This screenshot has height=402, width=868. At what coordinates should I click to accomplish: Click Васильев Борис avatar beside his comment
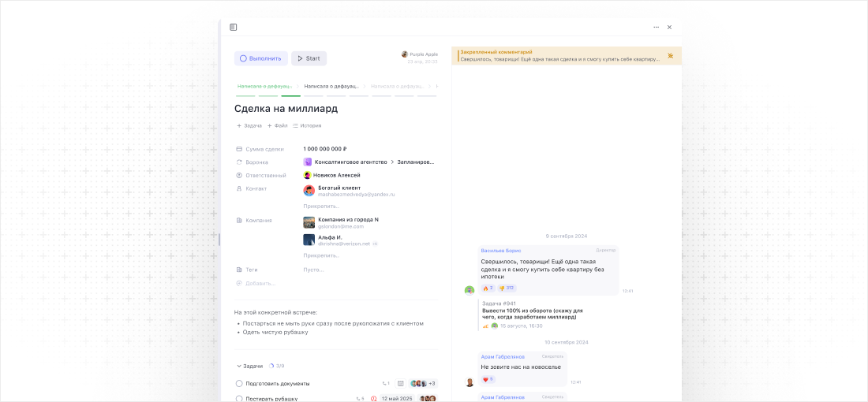tap(470, 290)
